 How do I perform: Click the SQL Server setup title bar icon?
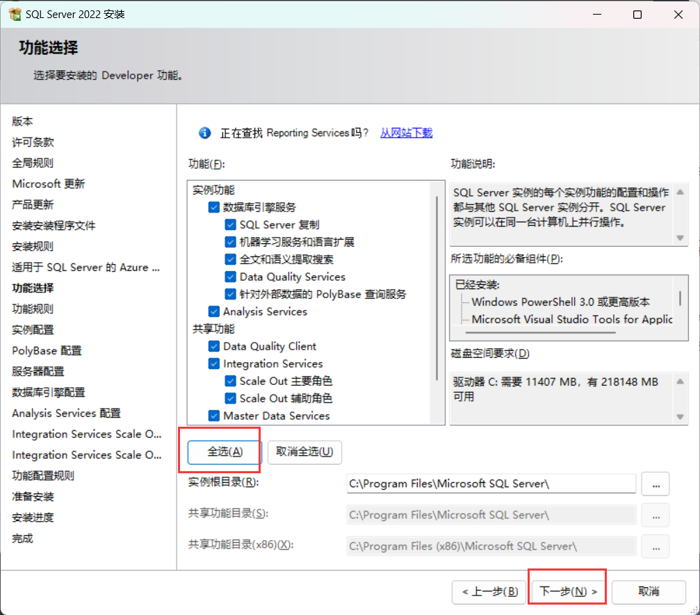point(15,15)
